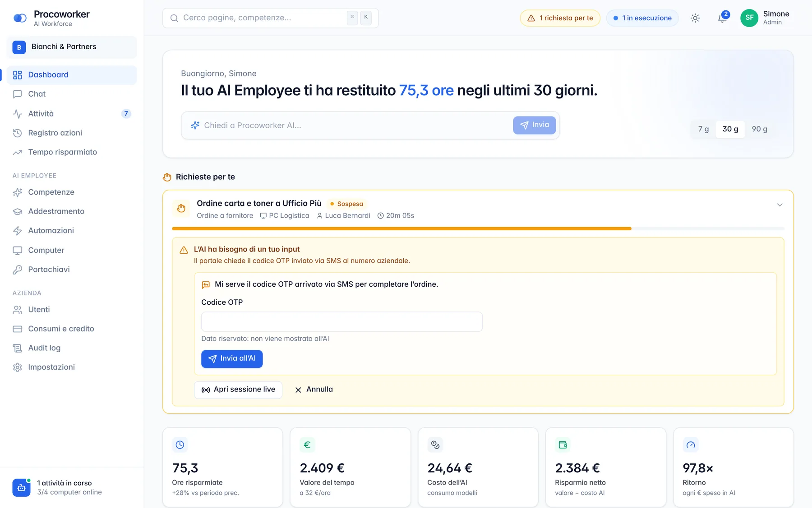The image size is (812, 508).
Task: Open the 1 richiesta per te pill
Action: click(x=560, y=18)
